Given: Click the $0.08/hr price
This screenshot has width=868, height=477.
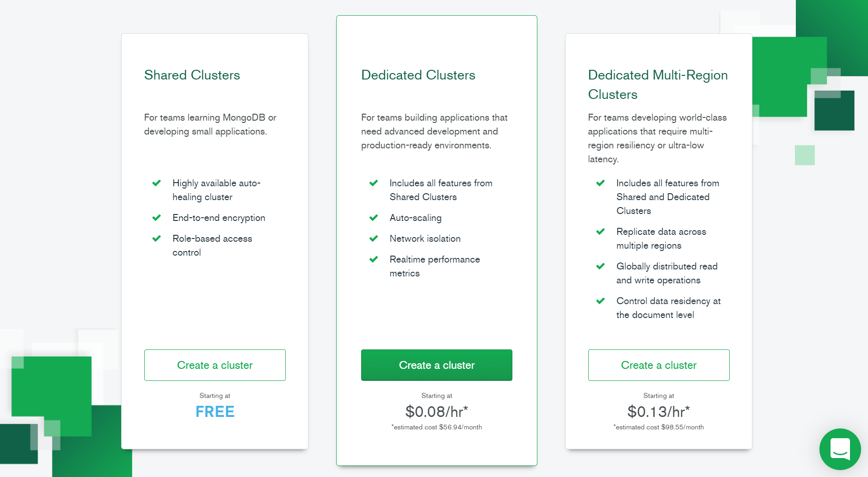Looking at the screenshot, I should pos(437,411).
